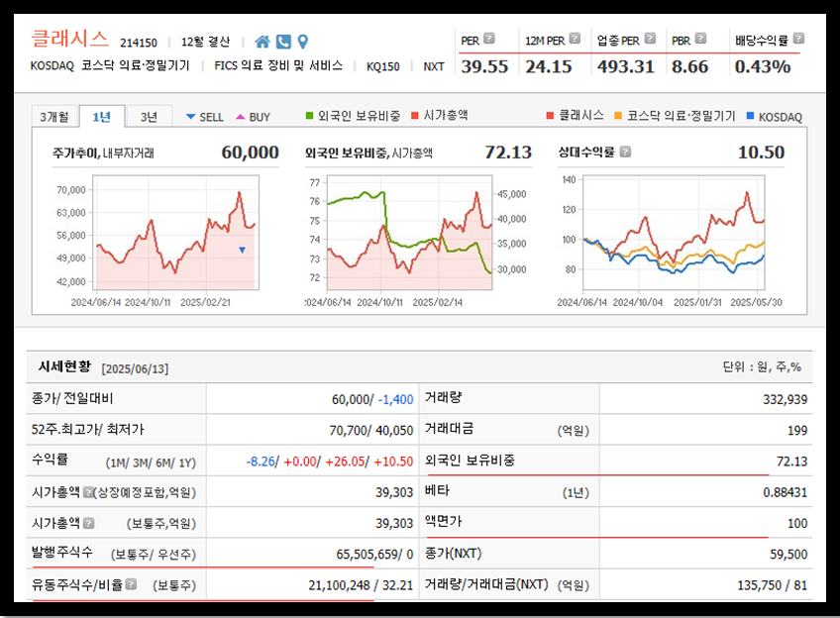Click orange 코스닥 의료·정밀기기 legend swatch
Viewport: 840px width, 618px height.
[x=618, y=116]
